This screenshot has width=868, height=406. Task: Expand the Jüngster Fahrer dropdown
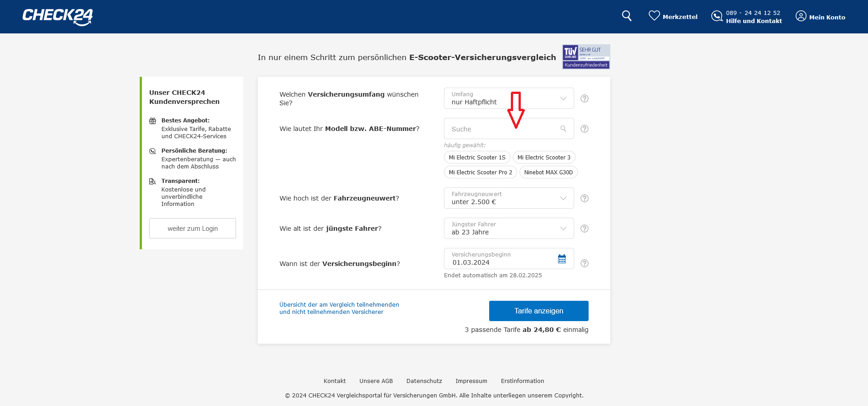point(509,229)
